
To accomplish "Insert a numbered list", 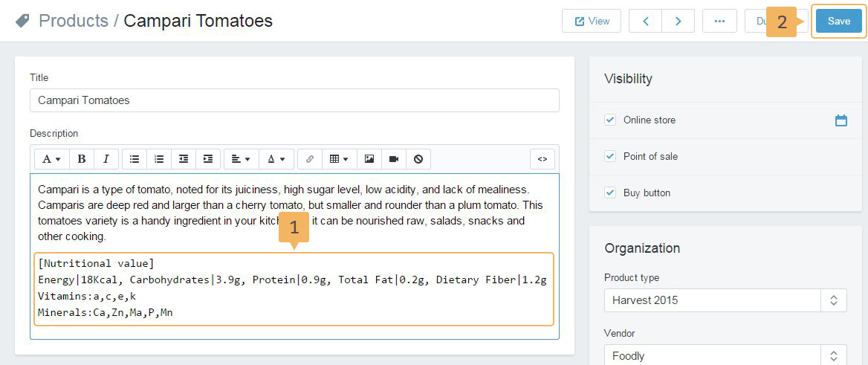I will (x=159, y=159).
